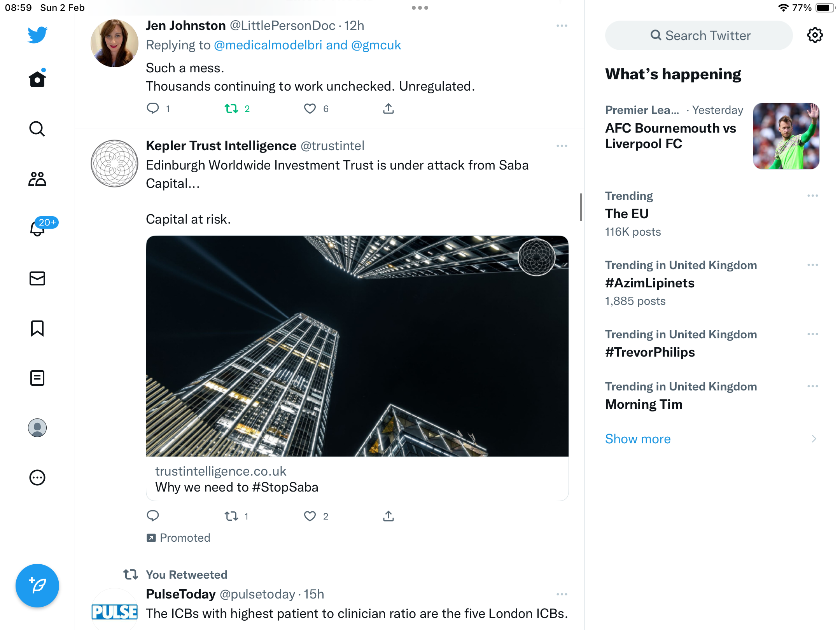The height and width of the screenshot is (630, 840).
Task: Click the timeline scrollbar handle
Action: [581, 207]
